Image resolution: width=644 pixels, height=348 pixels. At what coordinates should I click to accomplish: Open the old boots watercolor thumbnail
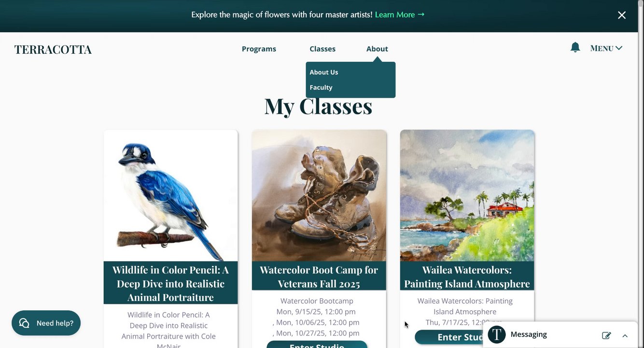click(x=319, y=196)
